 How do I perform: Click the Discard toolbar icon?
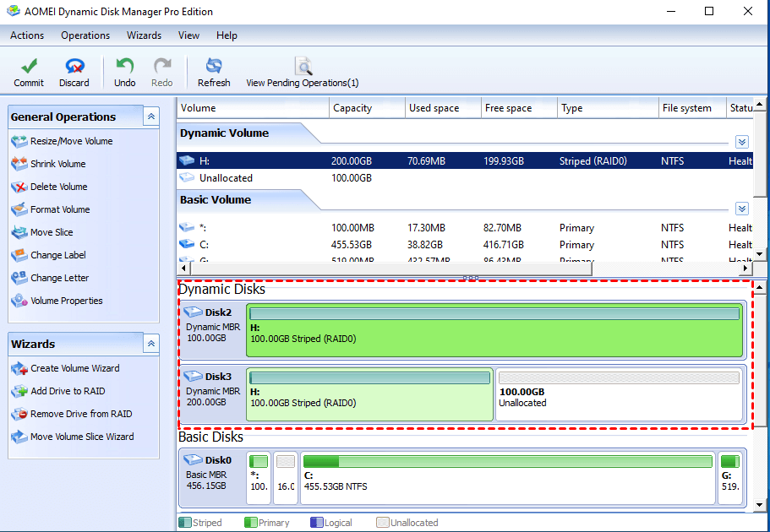[74, 67]
